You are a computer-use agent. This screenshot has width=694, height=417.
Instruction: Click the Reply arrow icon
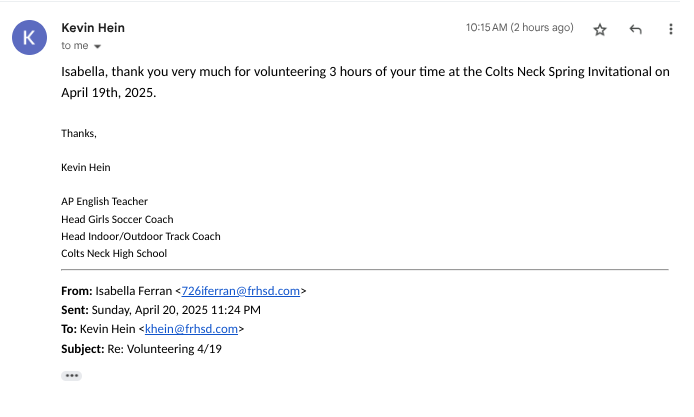pyautogui.click(x=635, y=30)
